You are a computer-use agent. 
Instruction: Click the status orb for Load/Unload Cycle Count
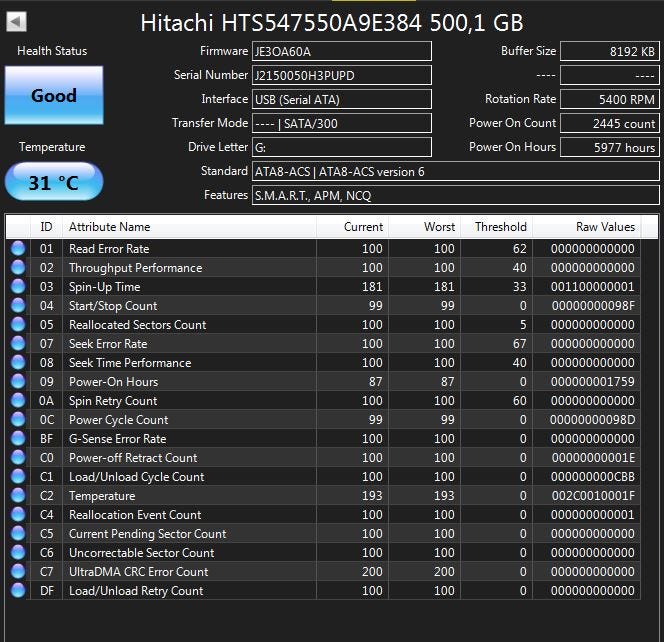[x=18, y=476]
